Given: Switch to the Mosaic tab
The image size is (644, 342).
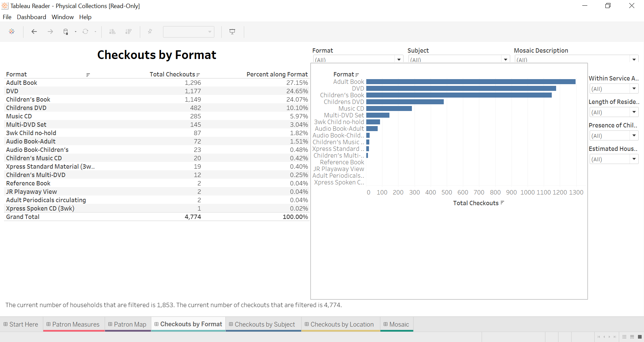Looking at the screenshot, I should (396, 324).
